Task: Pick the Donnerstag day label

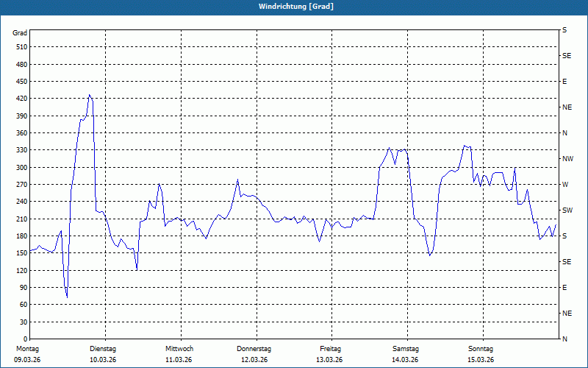Action: (254, 348)
